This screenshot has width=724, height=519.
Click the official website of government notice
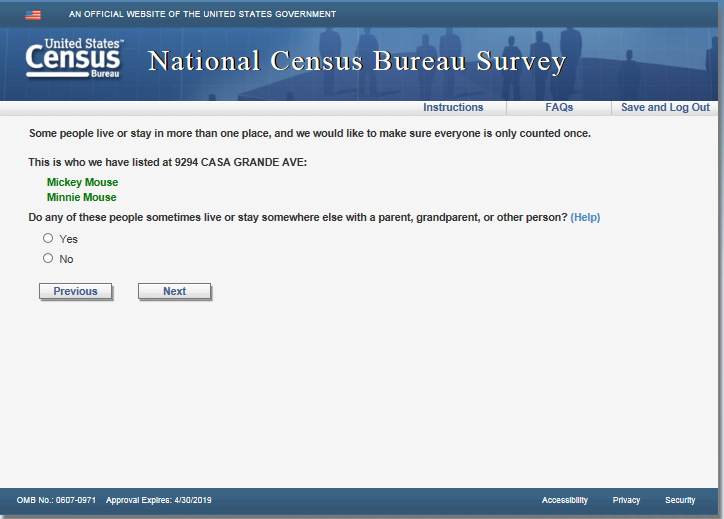(x=202, y=14)
